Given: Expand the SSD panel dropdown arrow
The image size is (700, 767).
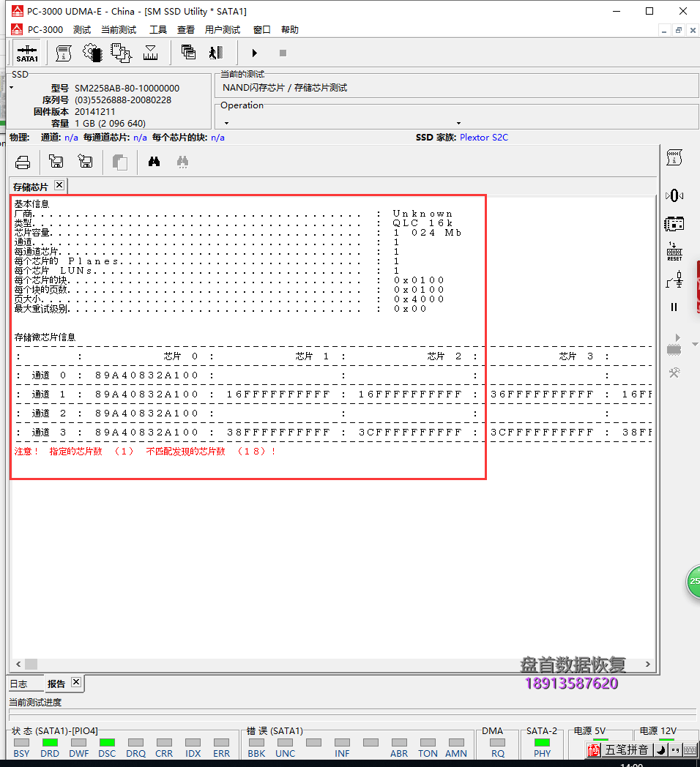Looking at the screenshot, I should pos(12,88).
